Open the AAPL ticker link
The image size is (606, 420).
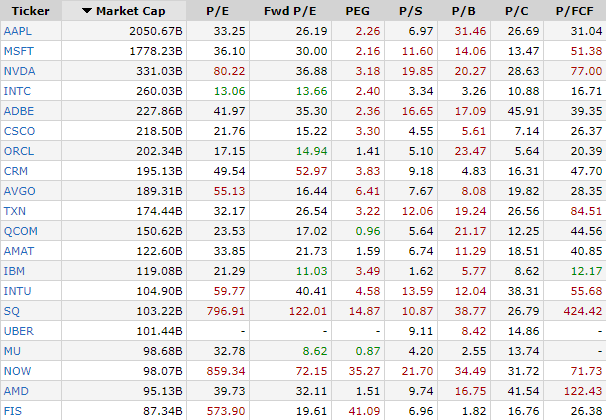[18, 31]
